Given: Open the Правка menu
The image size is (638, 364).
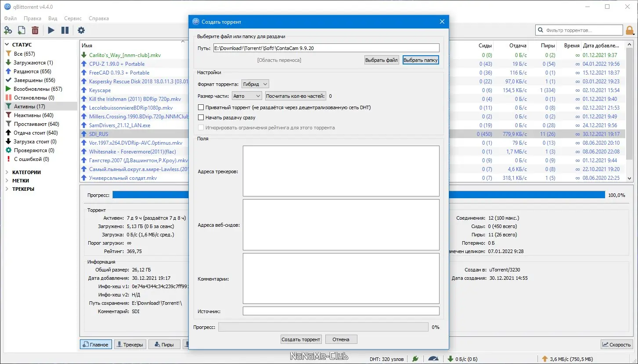Looking at the screenshot, I should tap(32, 18).
